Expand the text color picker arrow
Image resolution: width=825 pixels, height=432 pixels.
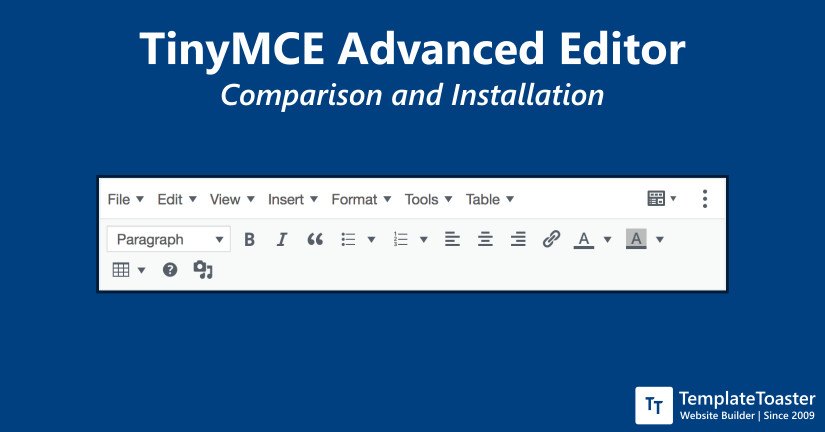607,240
